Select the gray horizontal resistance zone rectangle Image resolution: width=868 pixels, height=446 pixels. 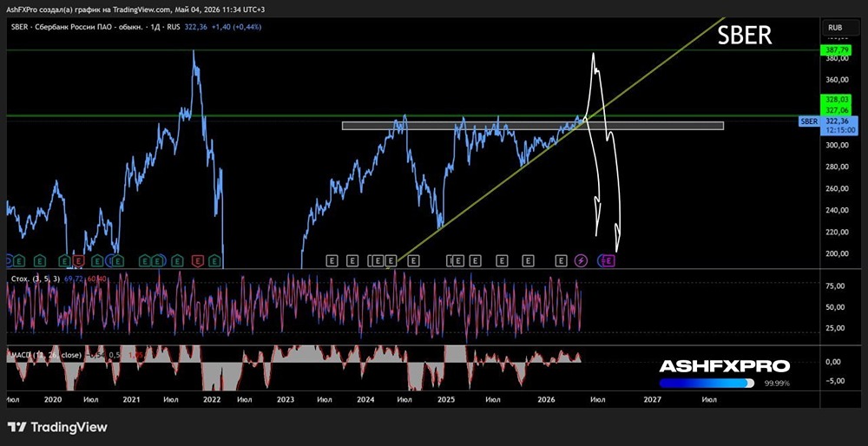tap(533, 126)
